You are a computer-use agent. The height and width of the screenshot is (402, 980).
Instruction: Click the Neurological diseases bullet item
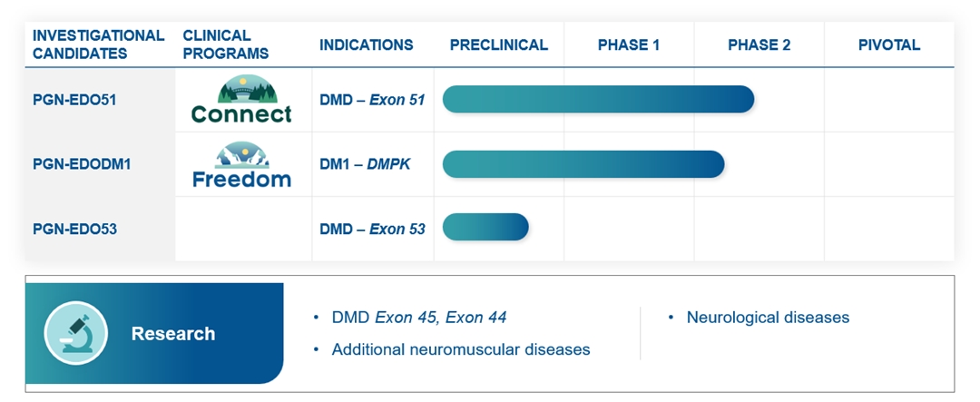(768, 318)
